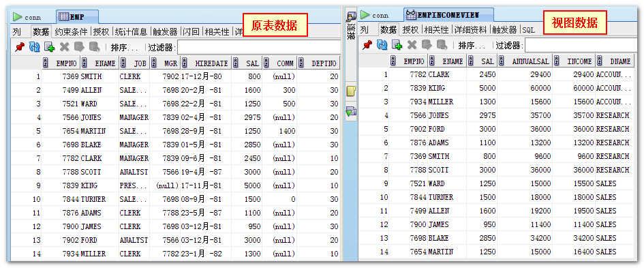Sort view by INCOME column header
Screen dimensions: 644x268
click(x=574, y=61)
